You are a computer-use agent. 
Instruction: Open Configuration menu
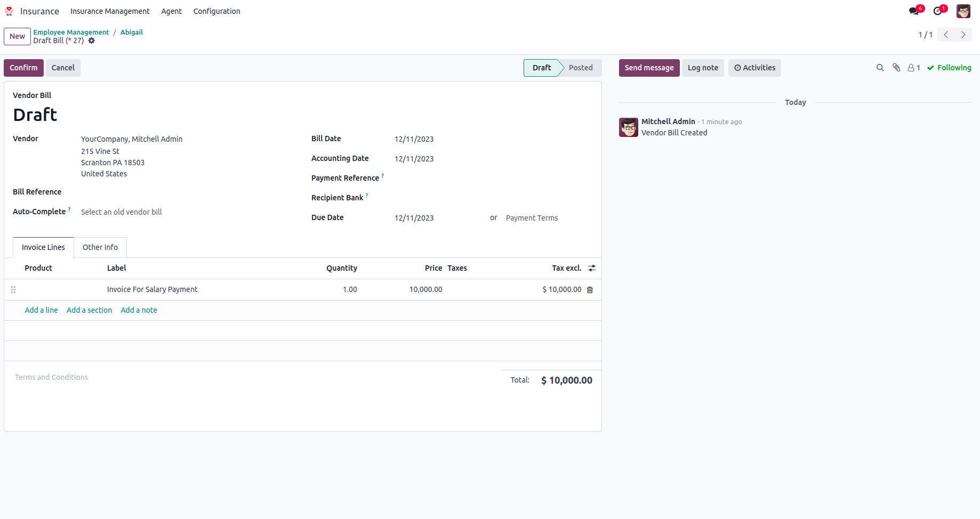click(x=217, y=11)
